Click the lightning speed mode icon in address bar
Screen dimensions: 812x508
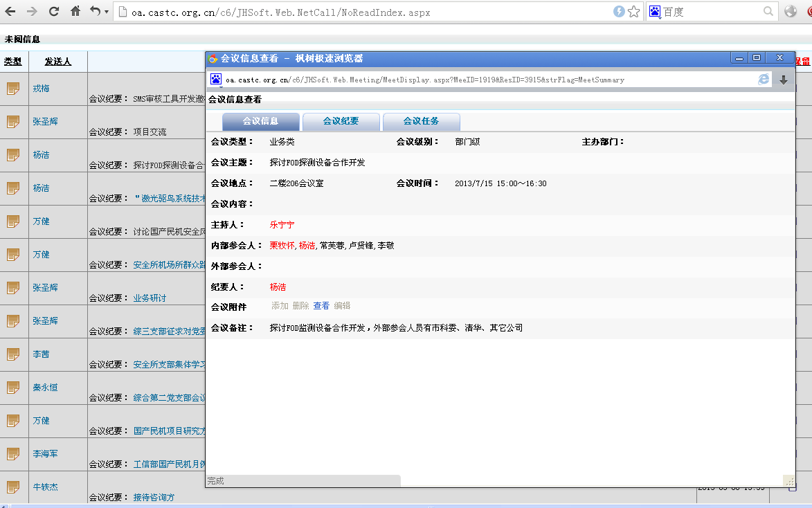[619, 11]
